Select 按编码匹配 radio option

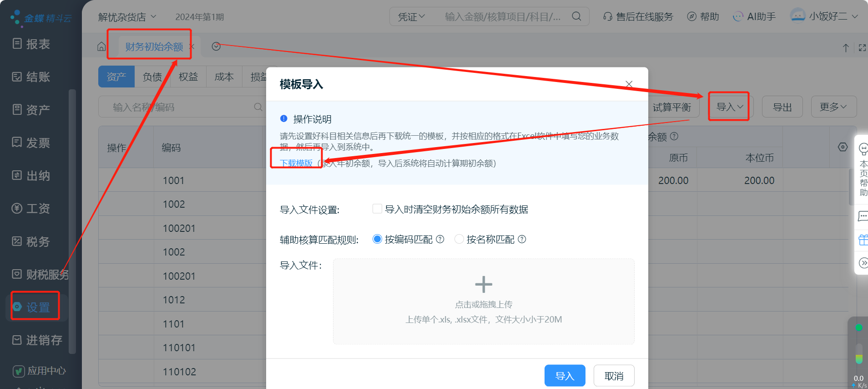pyautogui.click(x=377, y=239)
